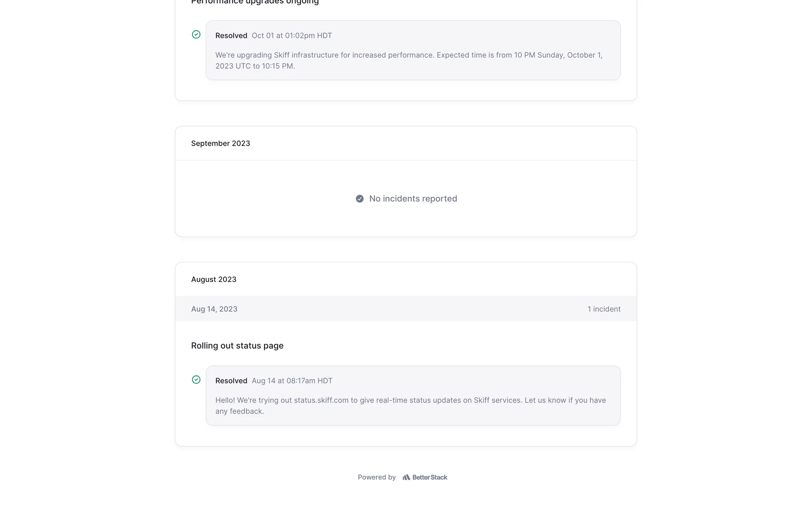
Task: Click the status.skiff.com feedback message text
Action: pyautogui.click(x=410, y=406)
